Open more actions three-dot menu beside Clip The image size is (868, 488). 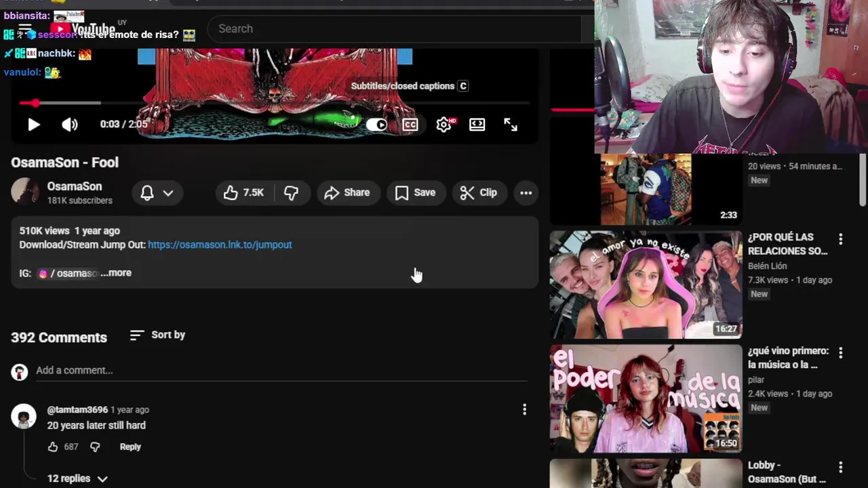coord(526,192)
